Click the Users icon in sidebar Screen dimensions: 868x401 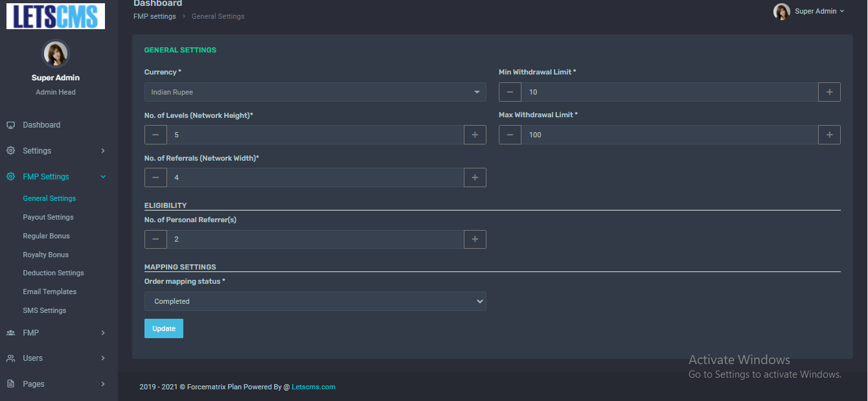pos(10,358)
